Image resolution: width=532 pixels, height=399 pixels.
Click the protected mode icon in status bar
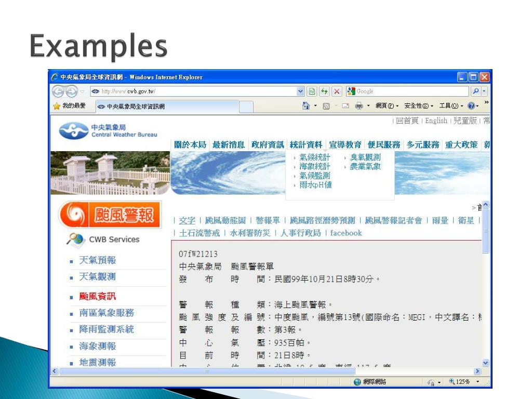tap(431, 382)
